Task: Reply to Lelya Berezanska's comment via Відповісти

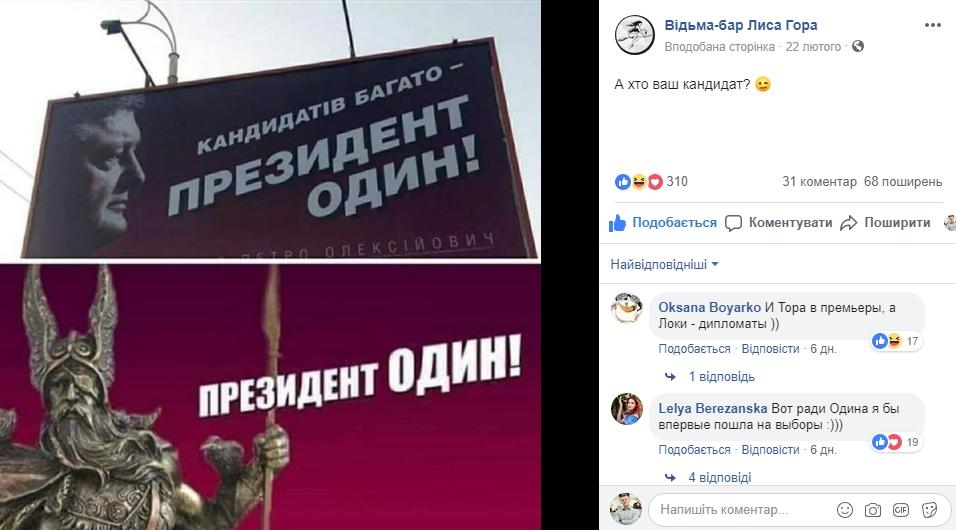Action: click(770, 450)
